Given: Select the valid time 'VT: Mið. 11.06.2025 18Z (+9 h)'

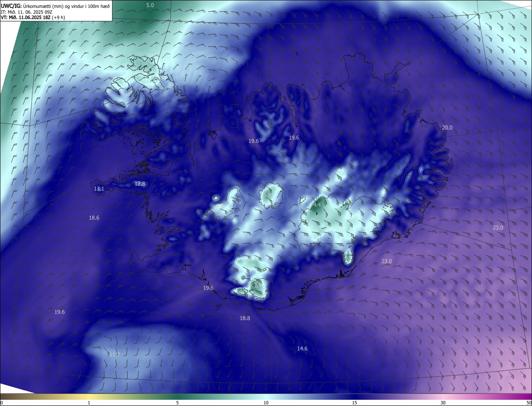Looking at the screenshot, I should click(33, 17).
